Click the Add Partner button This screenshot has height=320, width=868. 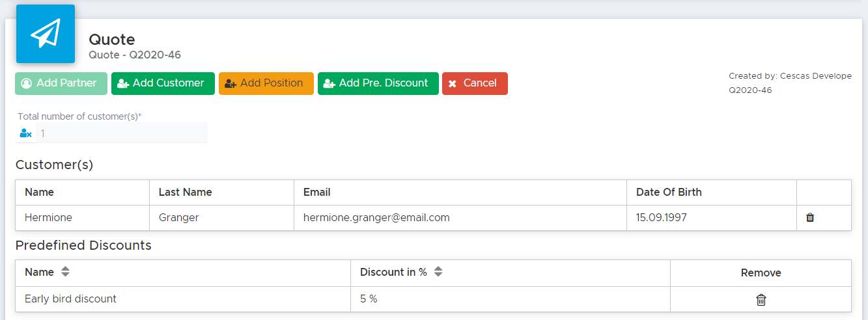coord(61,83)
